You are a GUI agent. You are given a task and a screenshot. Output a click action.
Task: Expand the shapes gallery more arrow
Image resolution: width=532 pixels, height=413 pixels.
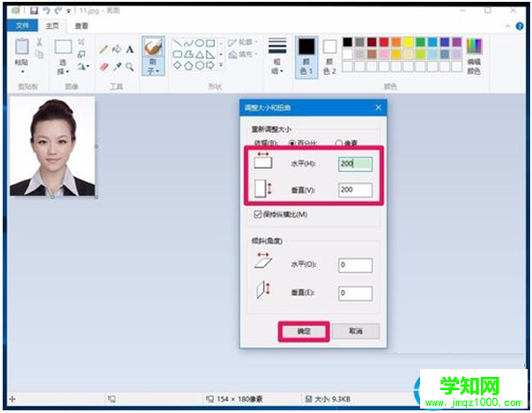tap(221, 65)
